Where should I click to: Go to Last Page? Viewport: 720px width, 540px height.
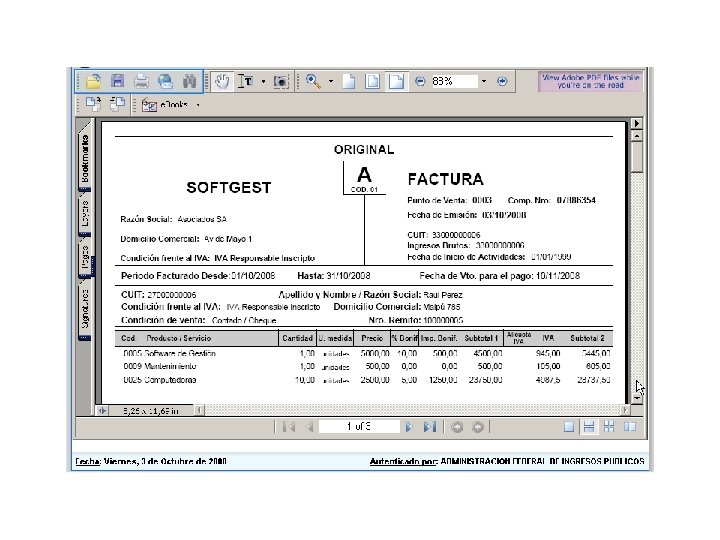point(429,427)
